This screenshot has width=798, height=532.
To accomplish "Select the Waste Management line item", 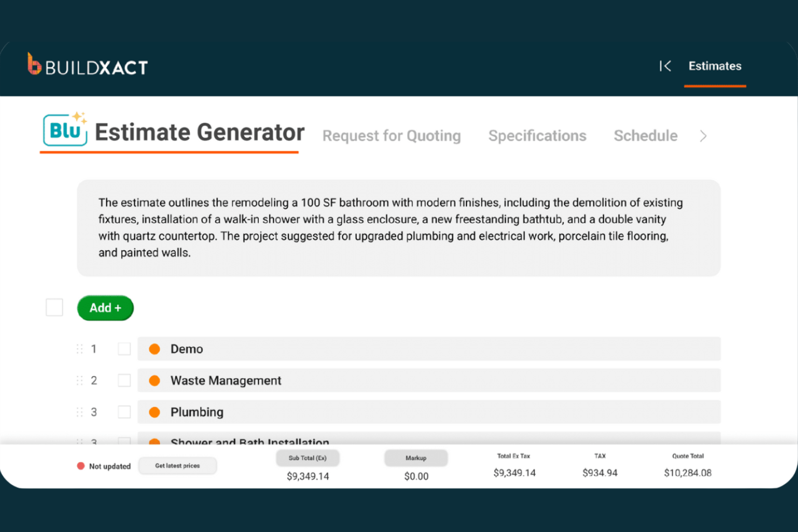I will (226, 380).
